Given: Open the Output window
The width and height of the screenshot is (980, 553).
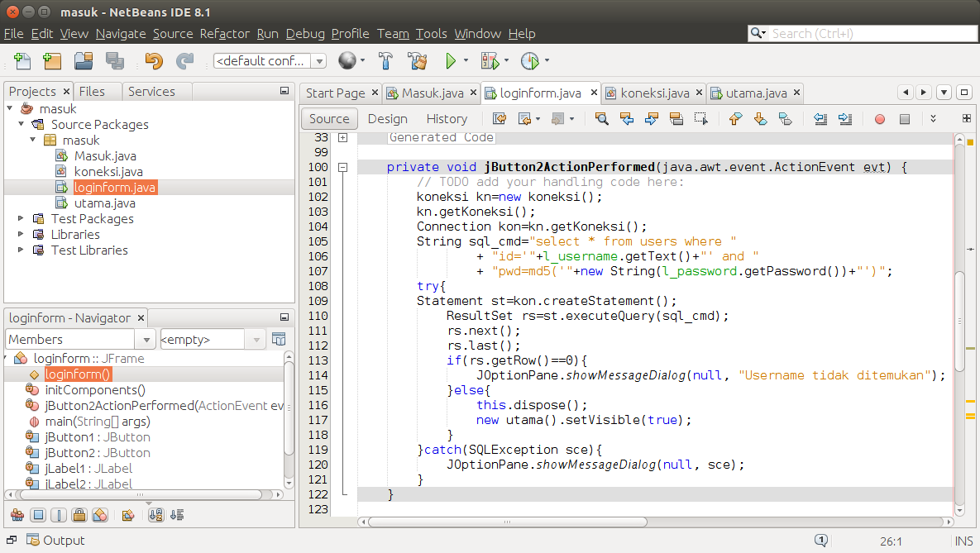Looking at the screenshot, I should [x=55, y=541].
